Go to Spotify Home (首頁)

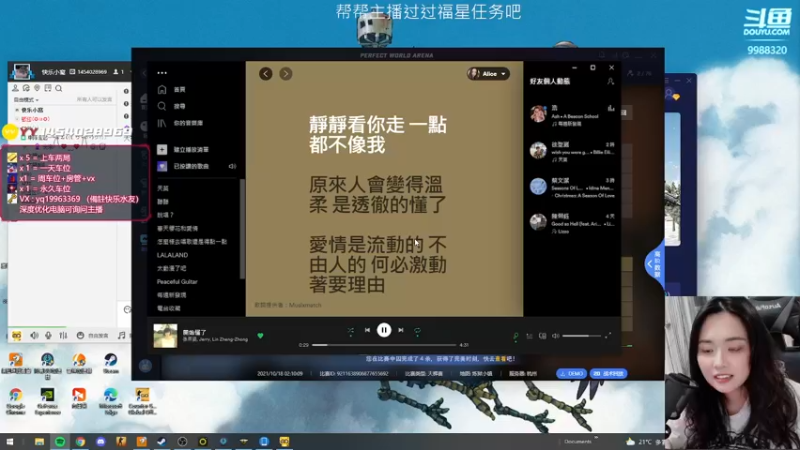(172, 89)
